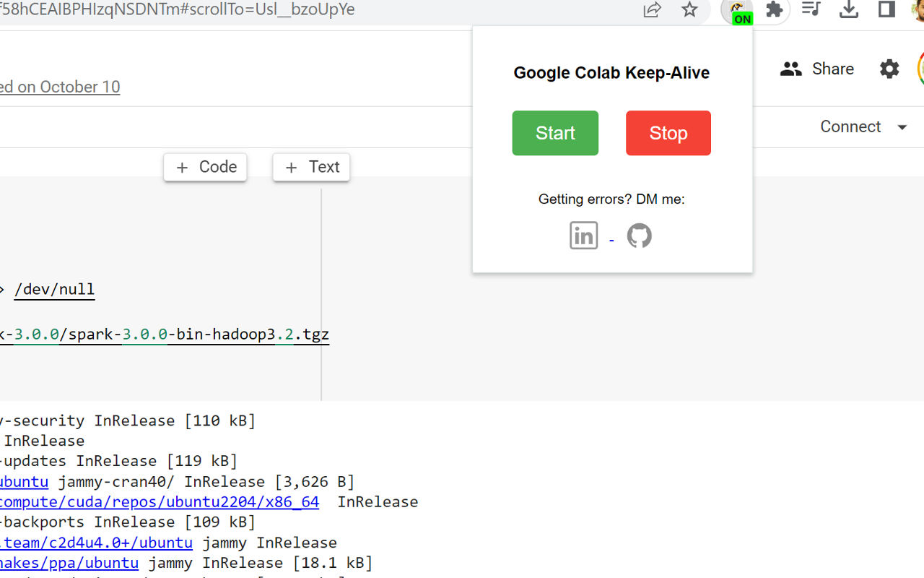
Task: Click the reading list sidebar icon
Action: [x=886, y=9]
